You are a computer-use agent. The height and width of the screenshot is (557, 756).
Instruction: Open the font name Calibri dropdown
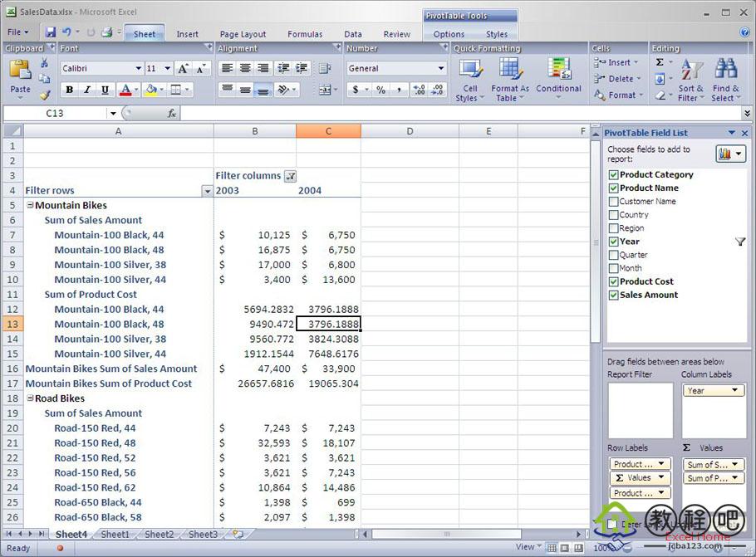point(139,68)
